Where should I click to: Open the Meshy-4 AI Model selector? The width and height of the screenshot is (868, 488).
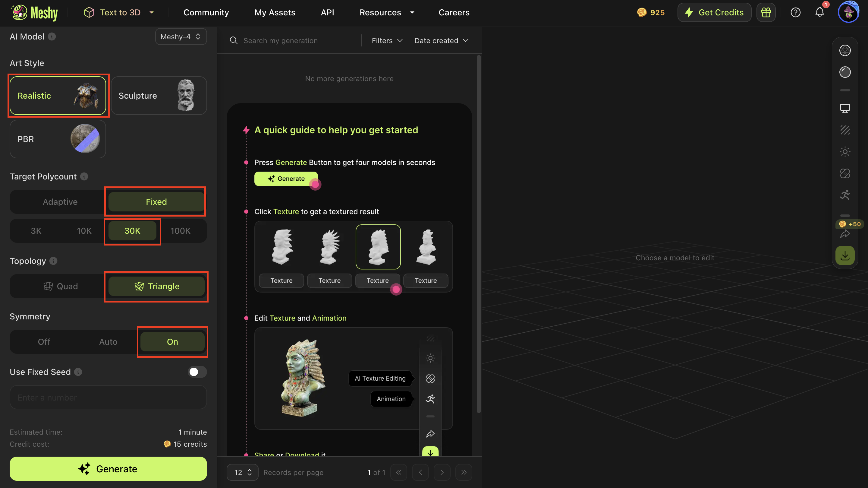coord(181,36)
